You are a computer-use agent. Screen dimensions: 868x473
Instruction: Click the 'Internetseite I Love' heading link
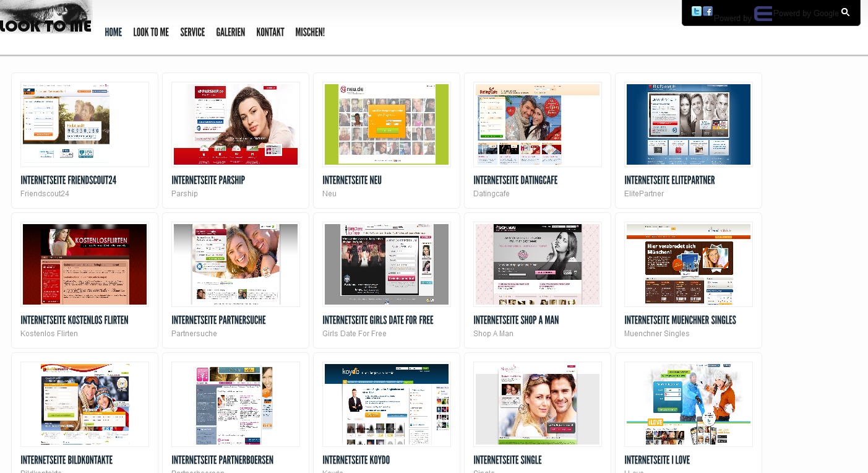657,460
